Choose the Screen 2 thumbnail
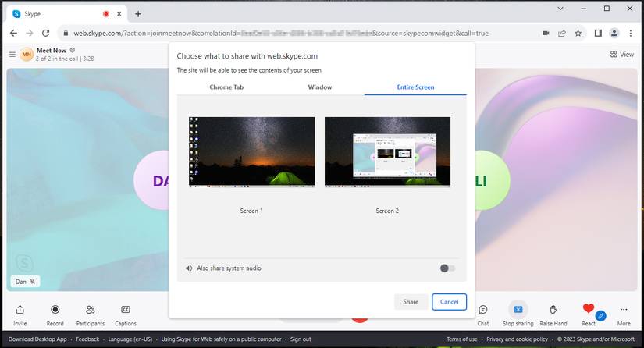This screenshot has height=348, width=644. 387,152
